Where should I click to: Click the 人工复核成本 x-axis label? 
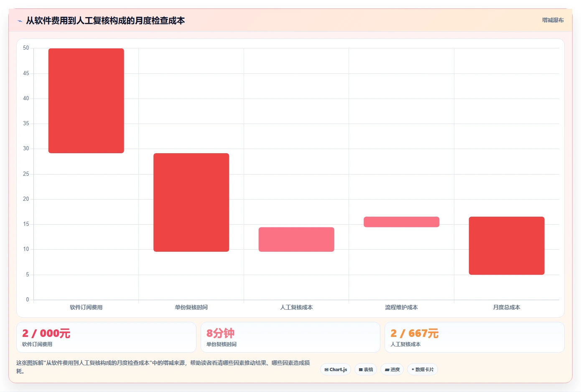tap(296, 307)
